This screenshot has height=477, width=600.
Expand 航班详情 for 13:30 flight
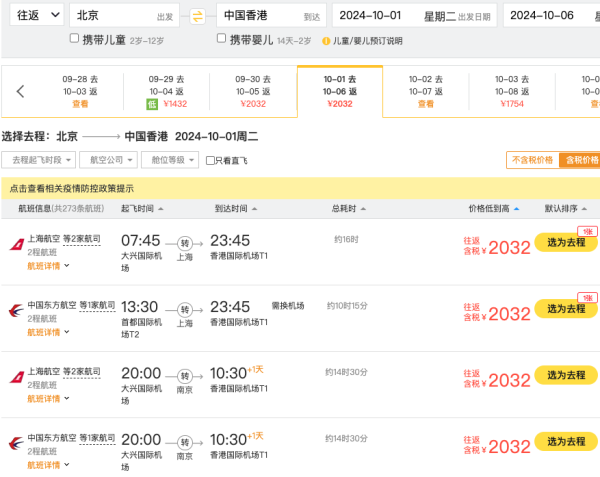48,332
